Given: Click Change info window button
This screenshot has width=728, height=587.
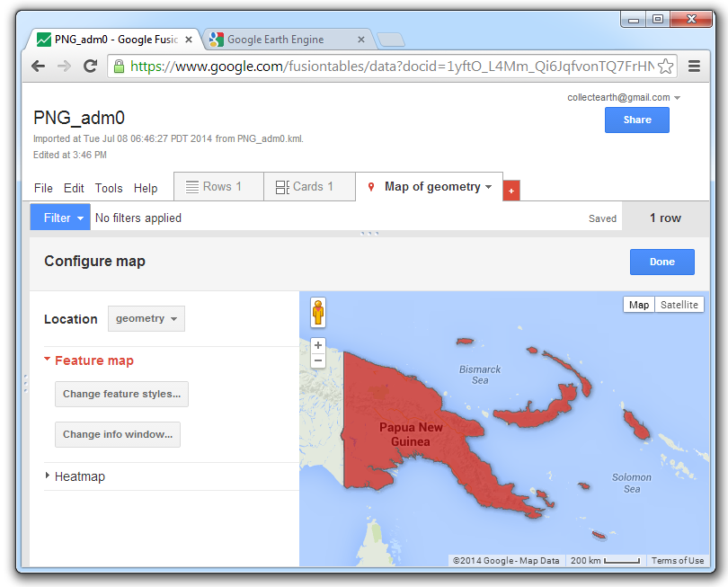Looking at the screenshot, I should (118, 435).
